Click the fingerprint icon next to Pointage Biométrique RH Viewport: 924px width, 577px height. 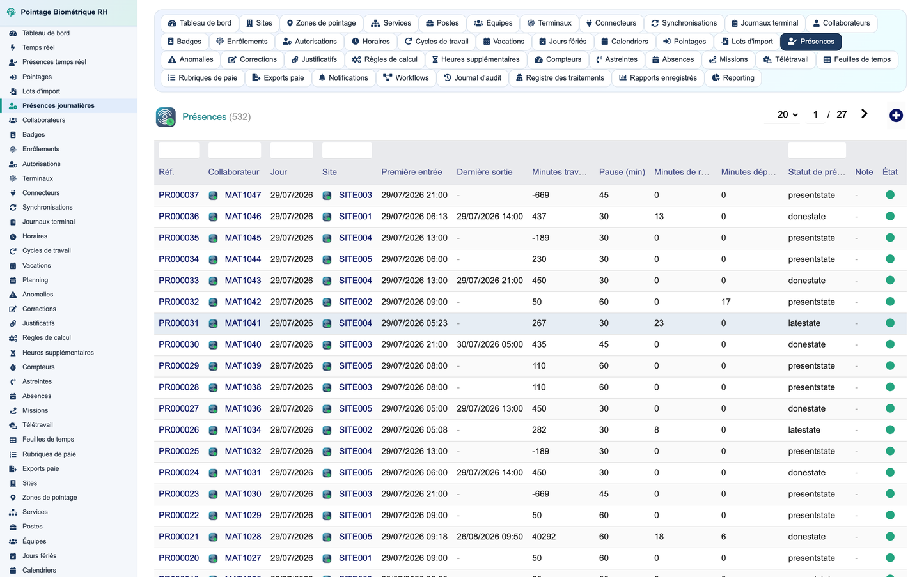pos(11,12)
